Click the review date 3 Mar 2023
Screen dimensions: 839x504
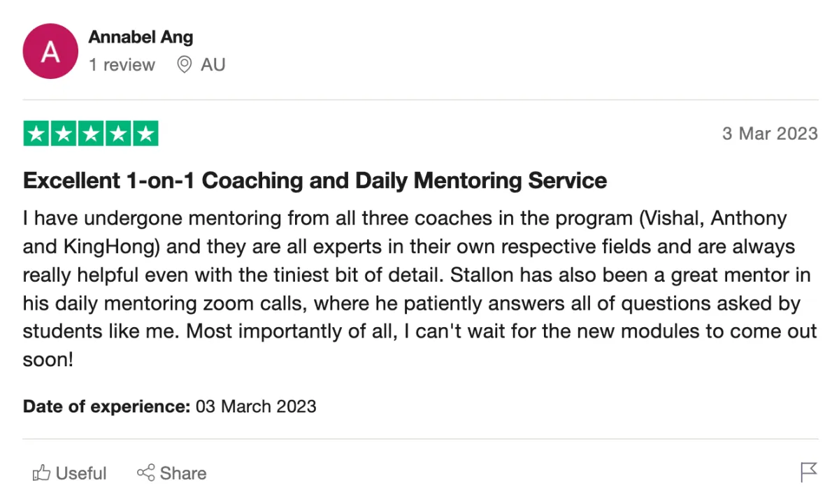pyautogui.click(x=769, y=134)
